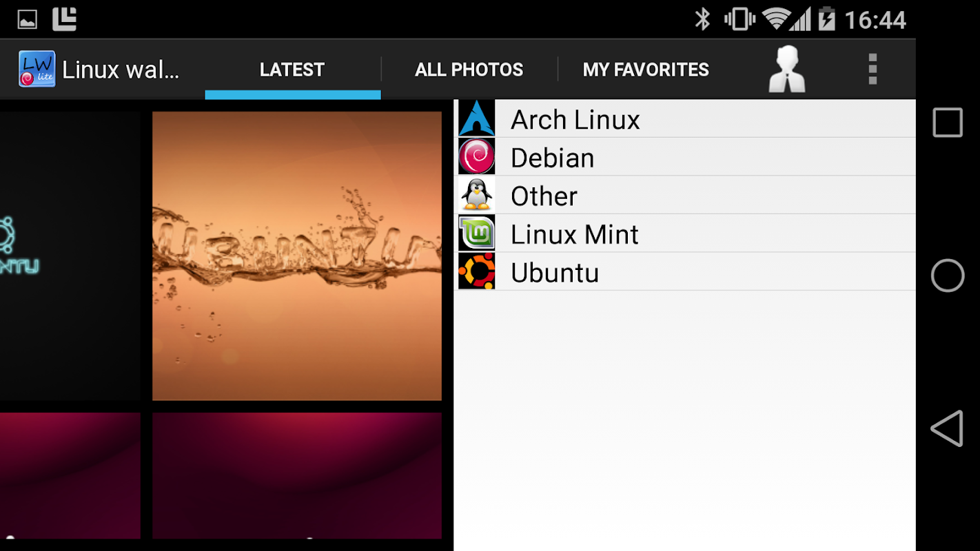Open the dark neon Ubuntu wallpaper thumbnail
Screen dimensions: 980x551
click(70, 256)
